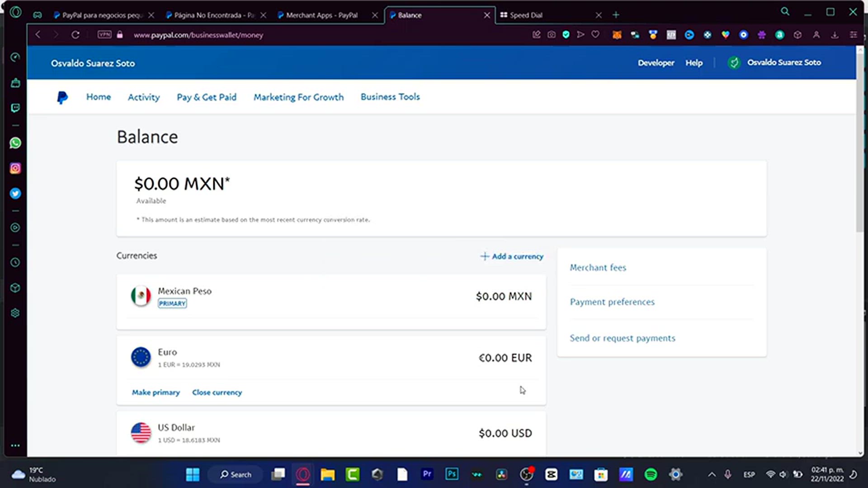This screenshot has height=488, width=868.
Task: Show hidden system tray icons
Action: click(712, 474)
